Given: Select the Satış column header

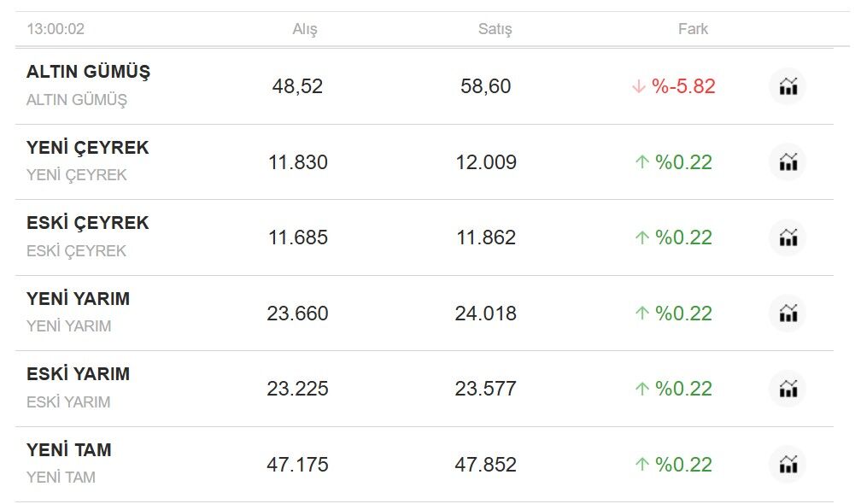Looking at the screenshot, I should point(495,29).
